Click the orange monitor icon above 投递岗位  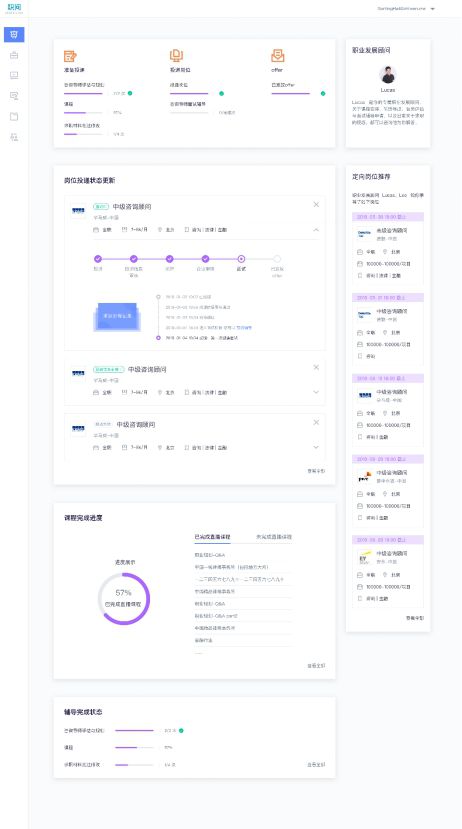point(176,56)
